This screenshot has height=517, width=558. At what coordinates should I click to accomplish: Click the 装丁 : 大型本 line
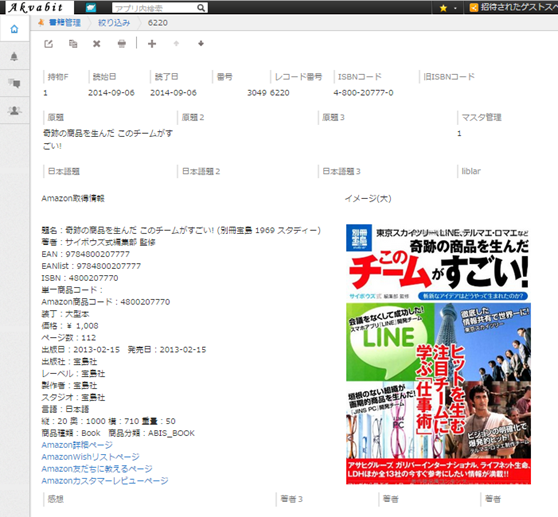tap(65, 314)
